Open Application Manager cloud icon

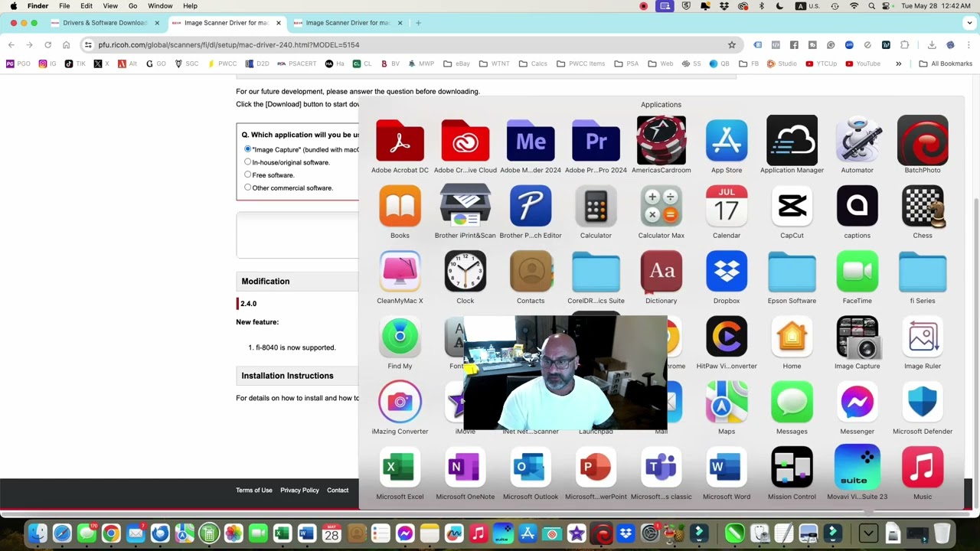[x=792, y=141]
